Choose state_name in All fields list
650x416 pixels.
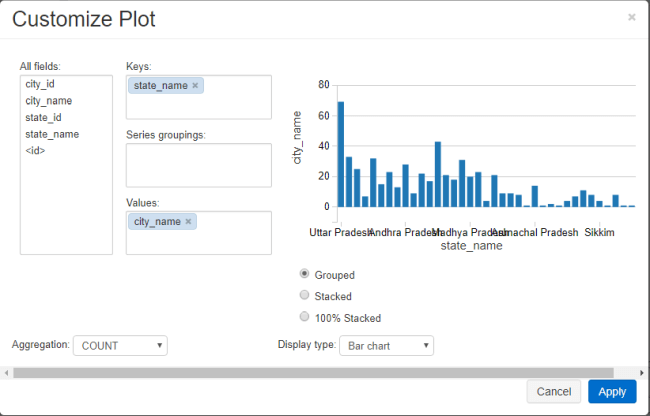(x=52, y=134)
